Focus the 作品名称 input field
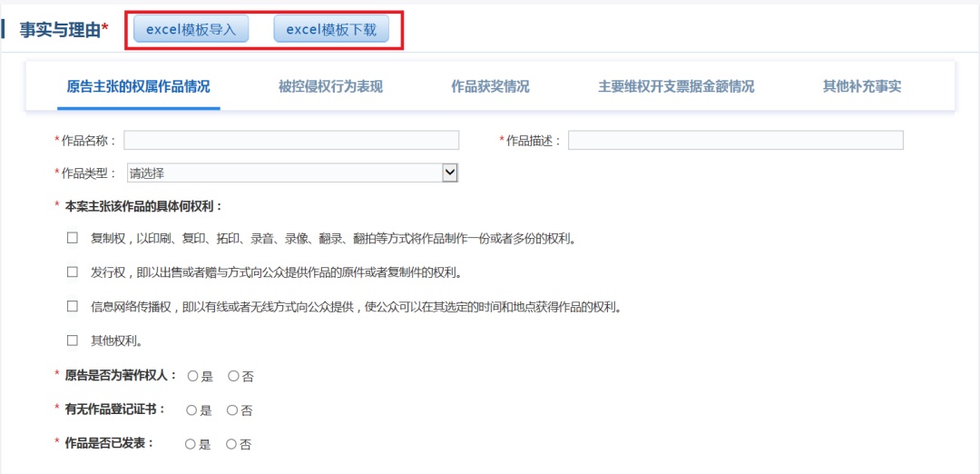 click(291, 140)
